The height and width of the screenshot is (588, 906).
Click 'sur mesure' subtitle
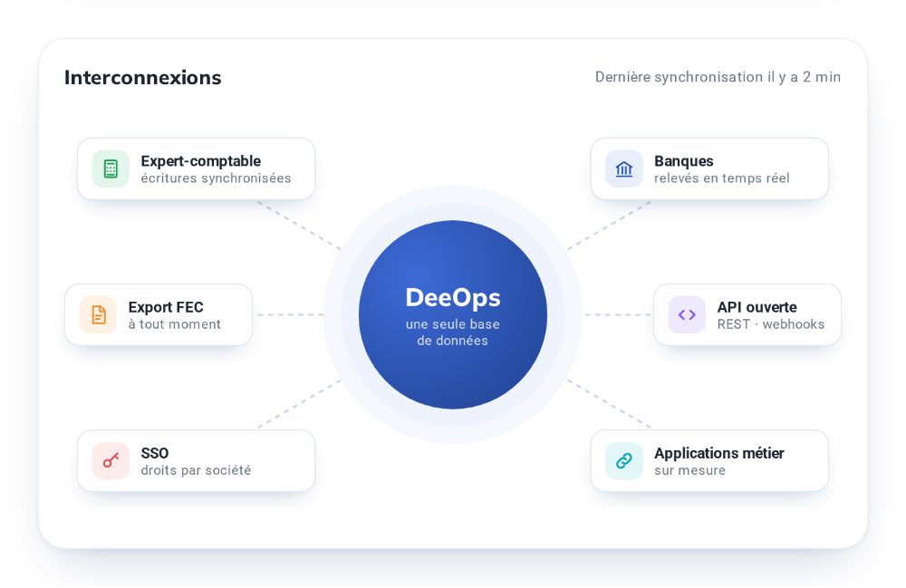click(x=689, y=471)
